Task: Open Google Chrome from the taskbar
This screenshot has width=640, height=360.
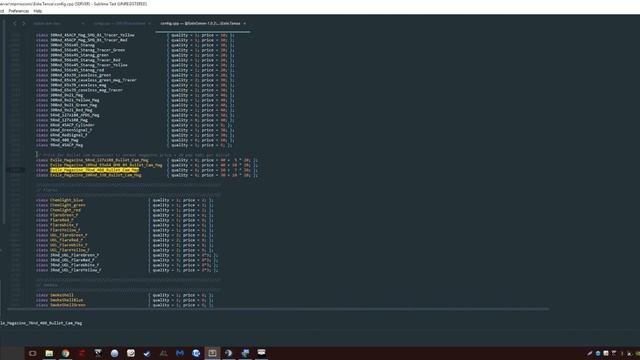Action: pyautogui.click(x=65, y=353)
